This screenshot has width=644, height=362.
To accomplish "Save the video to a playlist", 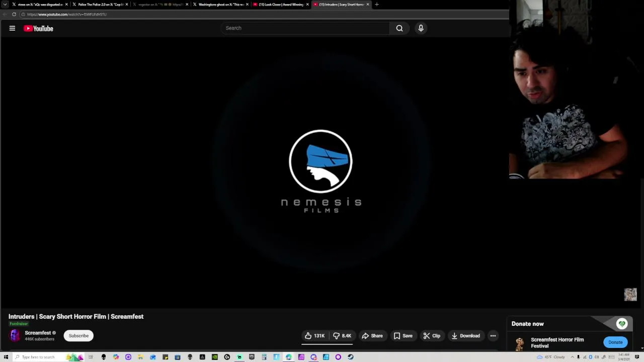I will point(403,336).
